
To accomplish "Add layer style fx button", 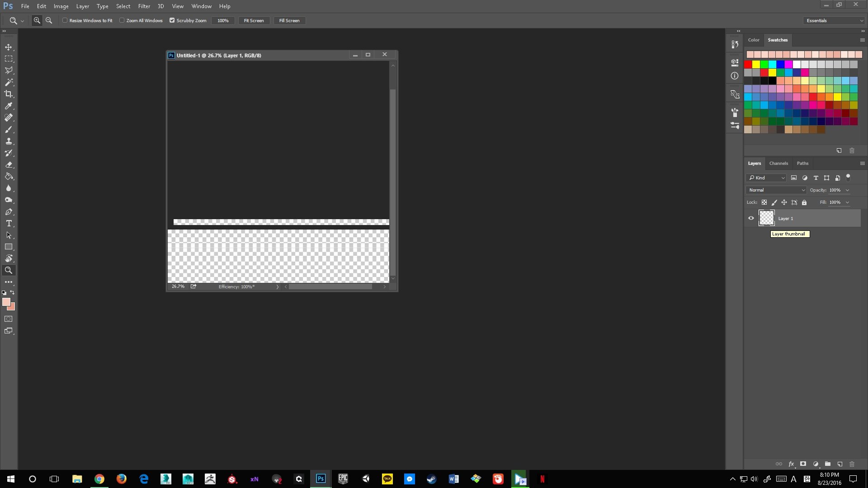I will pos(791,464).
